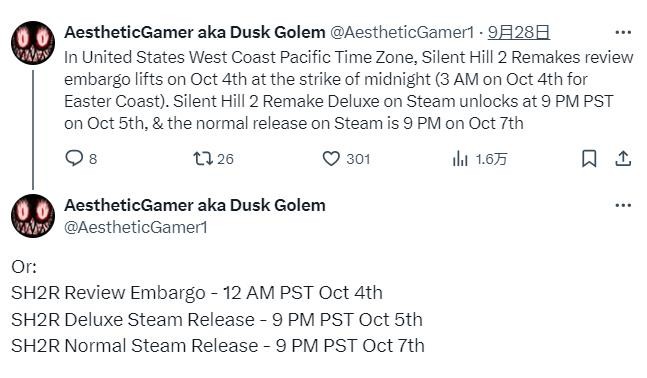Screen dimensions: 647x378
Task: Open more options menu on first tweet
Action: 623,32
